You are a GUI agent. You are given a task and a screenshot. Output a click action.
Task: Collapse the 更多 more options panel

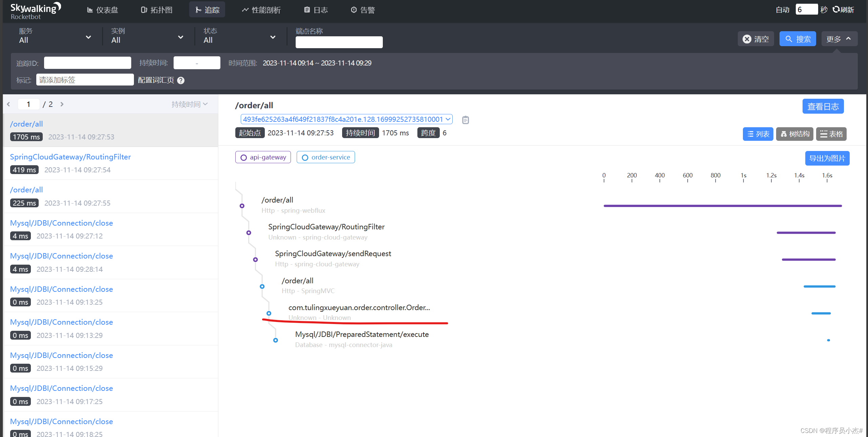point(839,39)
